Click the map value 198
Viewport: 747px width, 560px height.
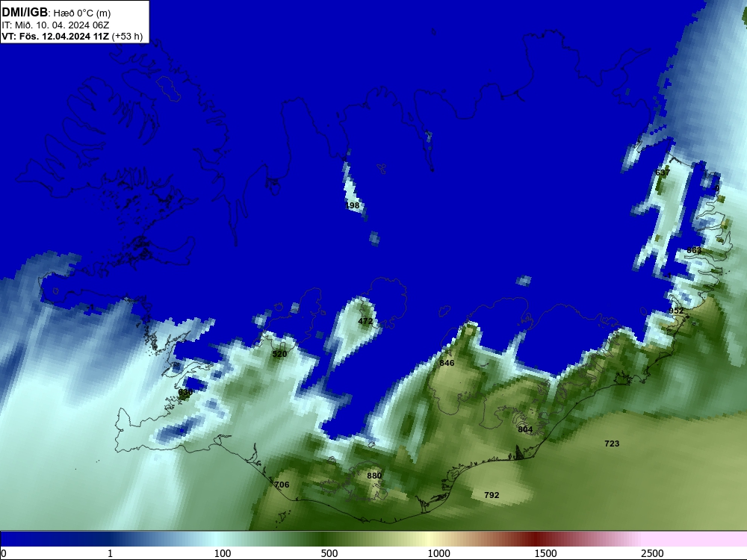353,206
